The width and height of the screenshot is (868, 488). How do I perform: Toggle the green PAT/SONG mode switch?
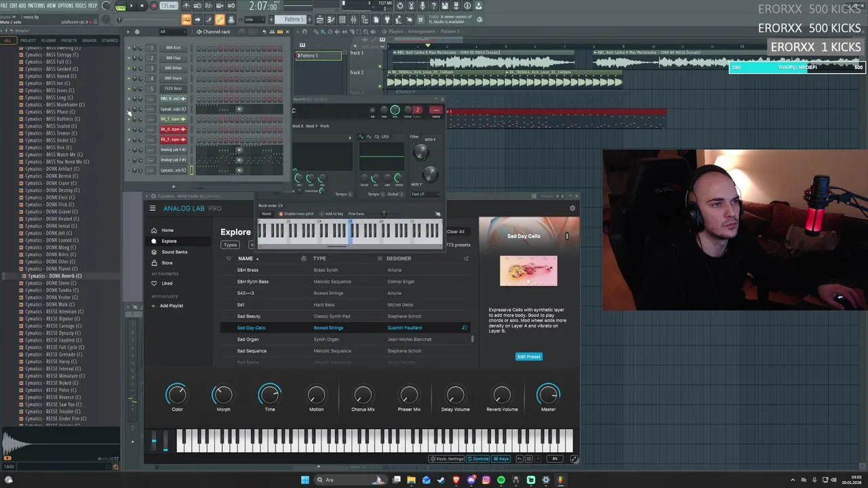pyautogui.click(x=120, y=7)
